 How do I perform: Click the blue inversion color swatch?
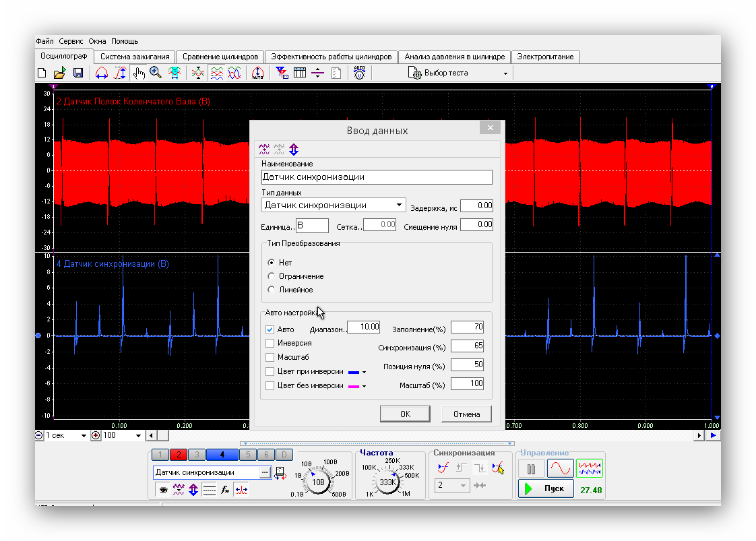coord(354,373)
